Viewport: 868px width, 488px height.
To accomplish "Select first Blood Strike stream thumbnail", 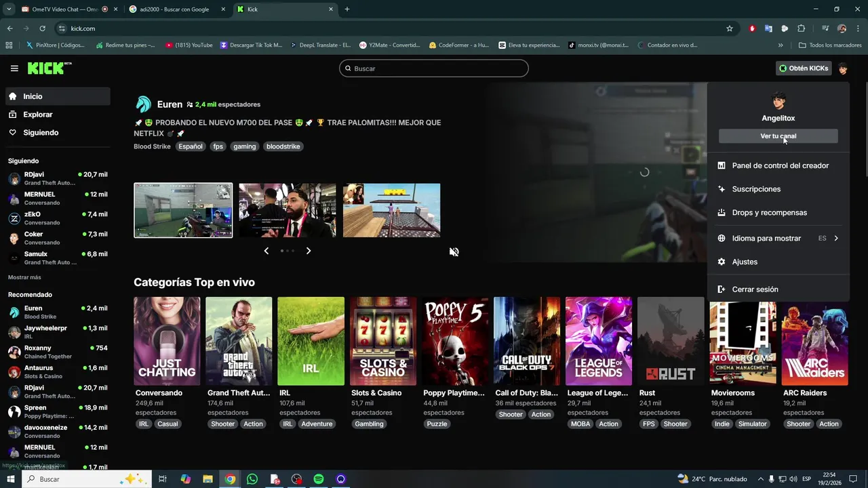I will coord(183,210).
